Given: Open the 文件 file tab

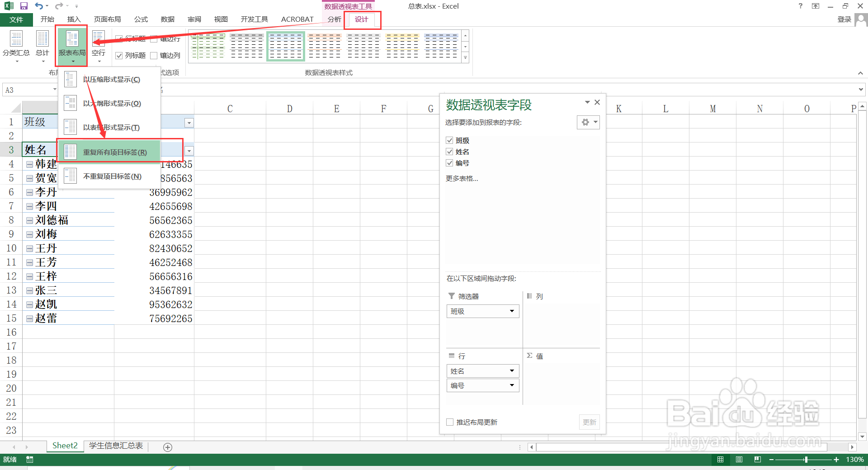Looking at the screenshot, I should [16, 19].
